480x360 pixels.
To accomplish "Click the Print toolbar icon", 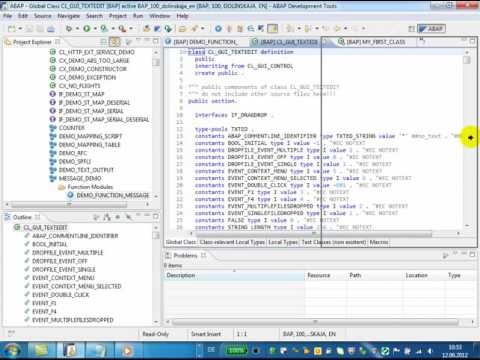I will point(51,29).
